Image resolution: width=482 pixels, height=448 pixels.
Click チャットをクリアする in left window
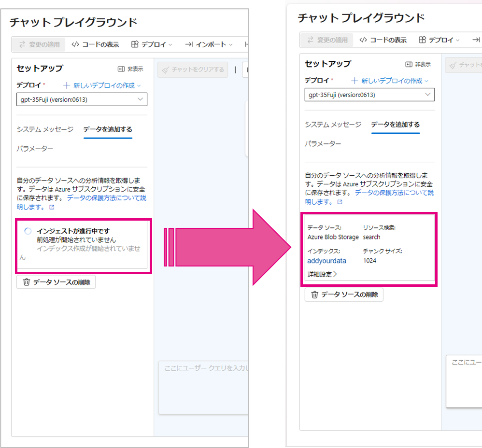[x=193, y=70]
